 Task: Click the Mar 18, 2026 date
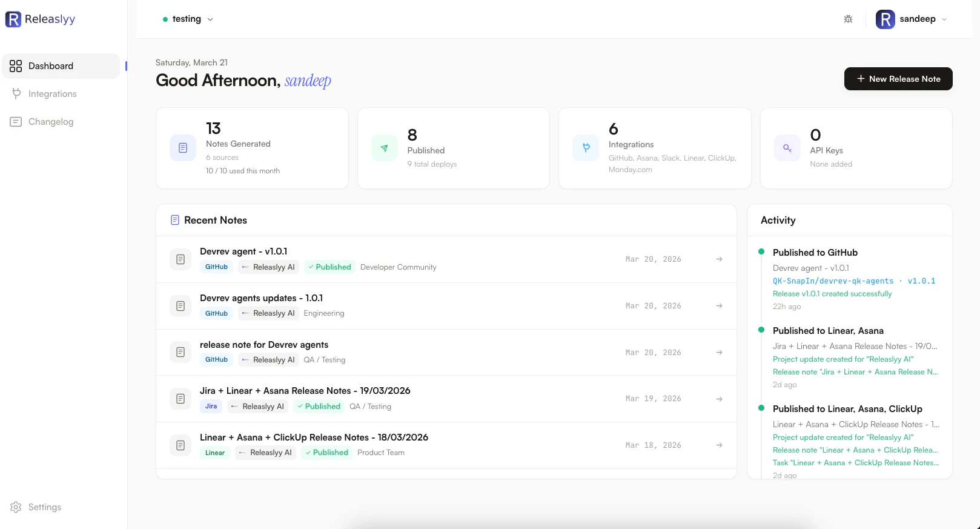click(x=653, y=445)
